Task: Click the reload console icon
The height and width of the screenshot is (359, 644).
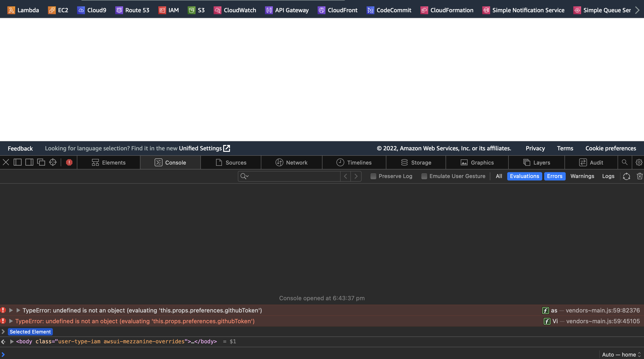Action: pos(626,176)
